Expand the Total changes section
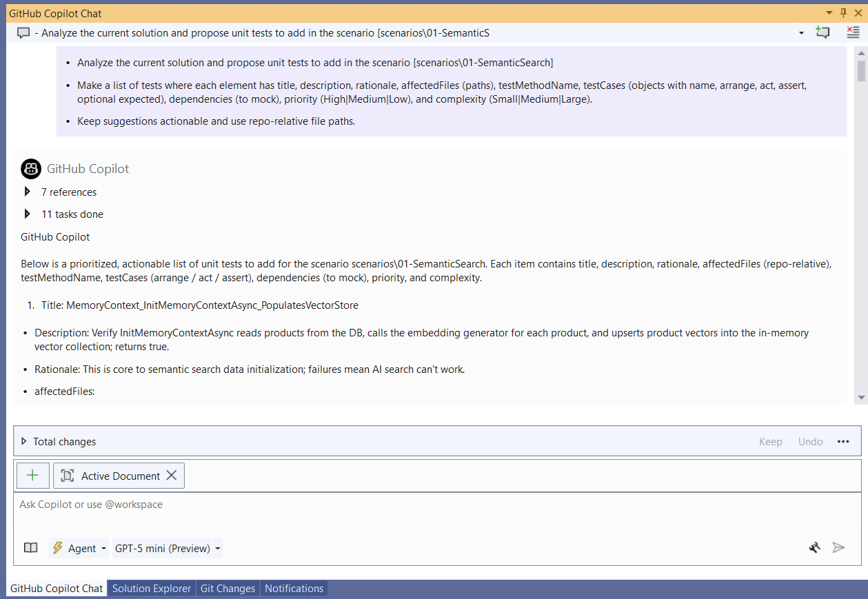The width and height of the screenshot is (868, 599). (24, 441)
